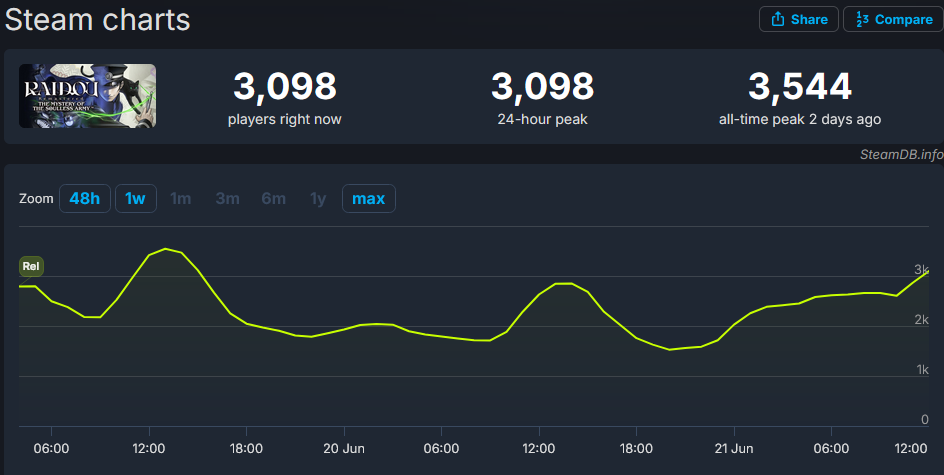
Task: Click the Zoom label
Action: pyautogui.click(x=36, y=199)
